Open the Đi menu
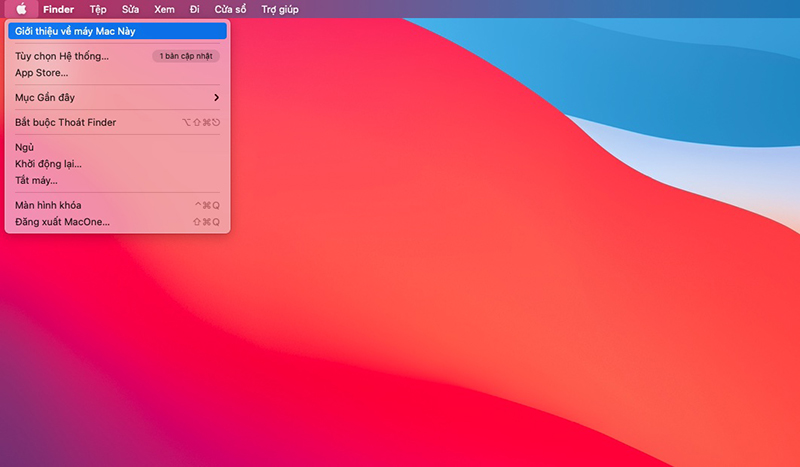This screenshot has width=800, height=467. (x=194, y=9)
